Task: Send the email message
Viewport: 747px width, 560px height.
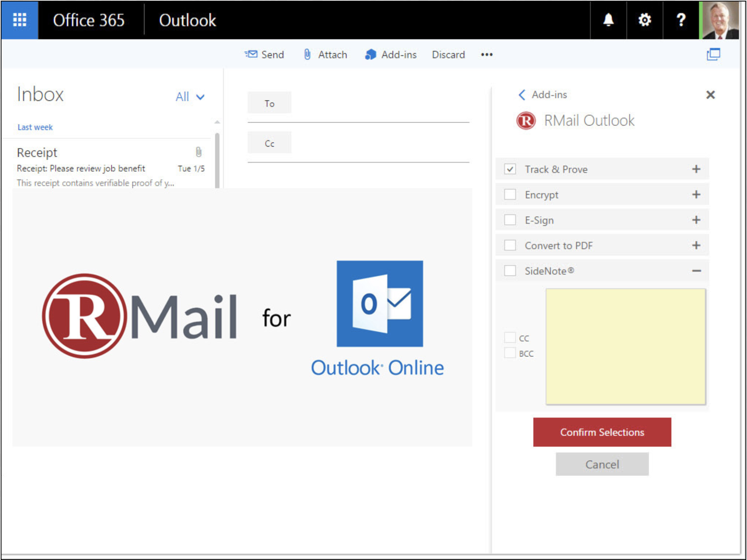Action: 264,55
